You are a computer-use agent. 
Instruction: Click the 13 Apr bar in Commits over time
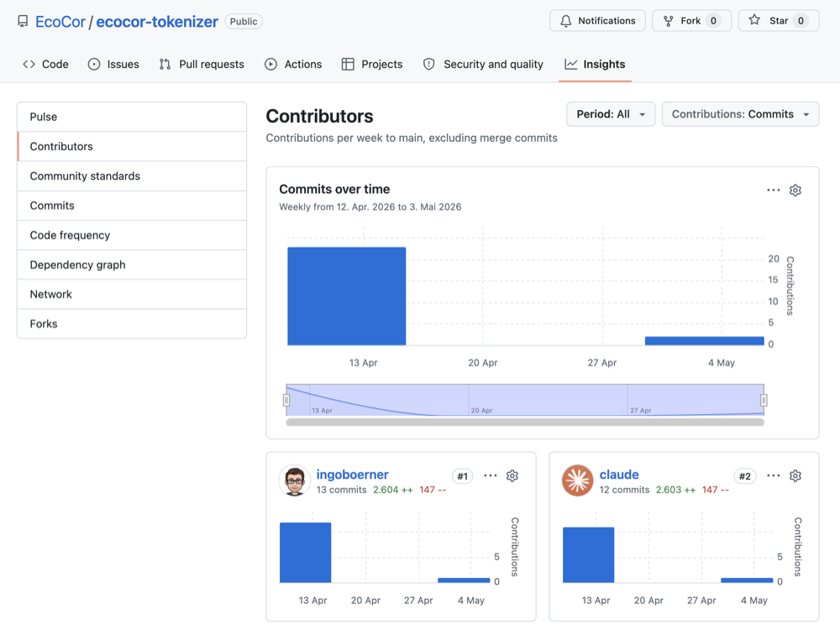click(x=347, y=296)
